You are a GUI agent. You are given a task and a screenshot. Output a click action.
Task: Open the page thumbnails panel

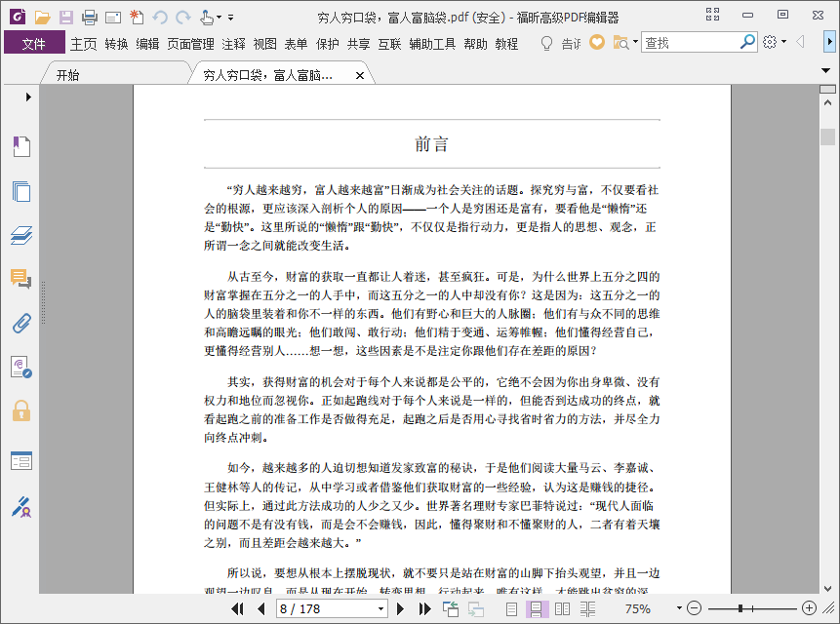pyautogui.click(x=21, y=192)
